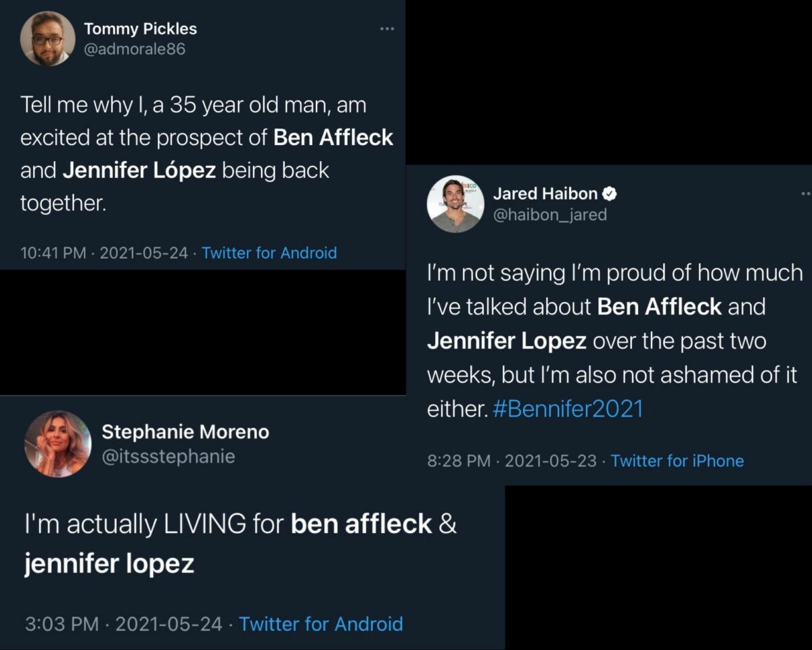This screenshot has height=650, width=812.
Task: Click the 8:28 PM tweet timestamp
Action: click(x=459, y=461)
